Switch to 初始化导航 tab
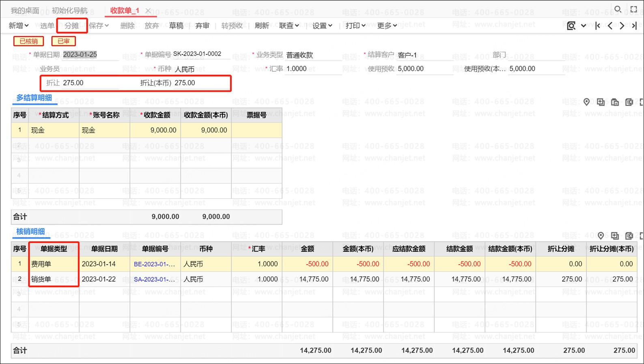 pyautogui.click(x=69, y=11)
